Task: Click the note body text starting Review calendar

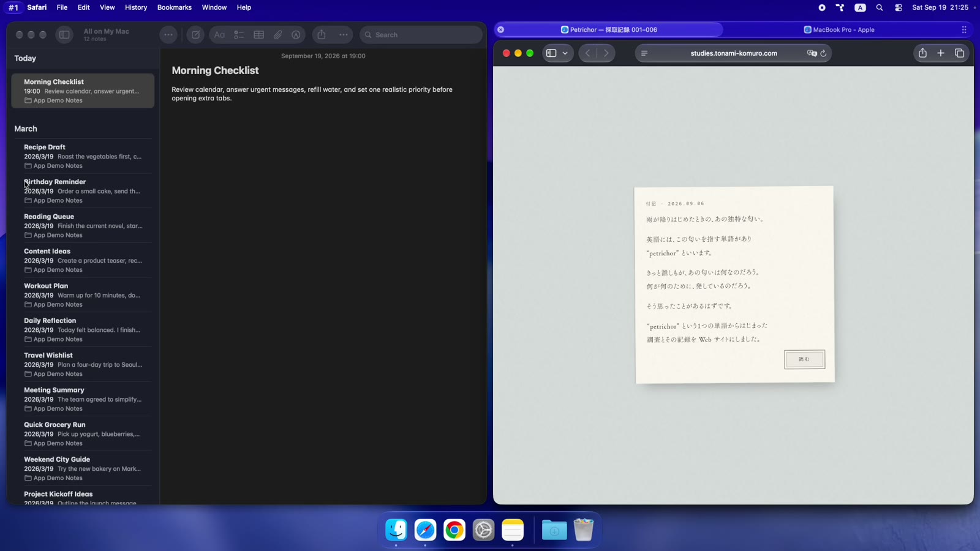Action: [x=312, y=94]
